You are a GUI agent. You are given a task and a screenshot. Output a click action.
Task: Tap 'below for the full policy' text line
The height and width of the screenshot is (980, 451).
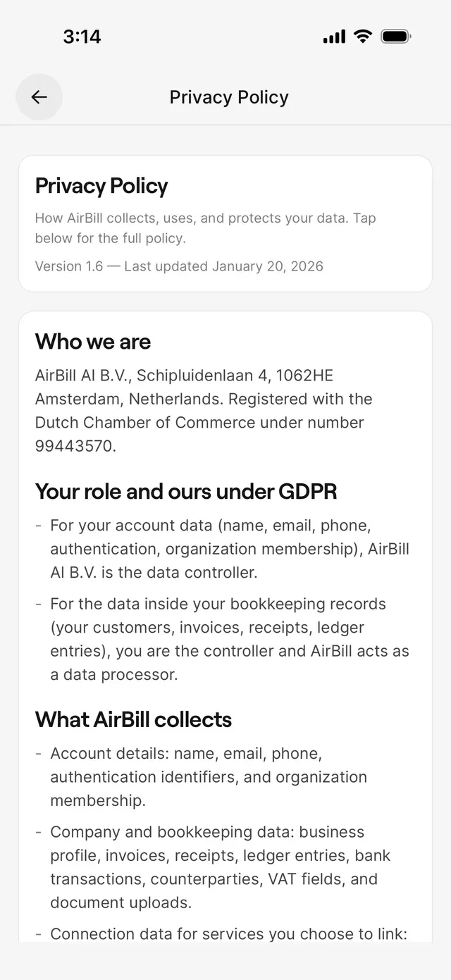pyautogui.click(x=111, y=238)
